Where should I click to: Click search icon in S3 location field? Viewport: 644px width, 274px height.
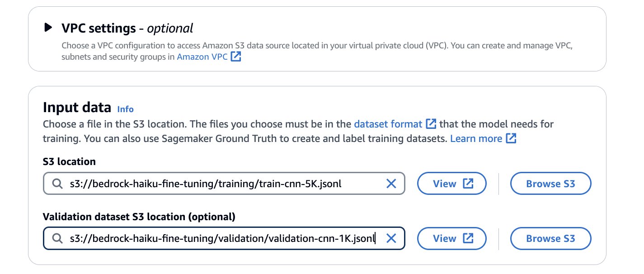(x=57, y=184)
